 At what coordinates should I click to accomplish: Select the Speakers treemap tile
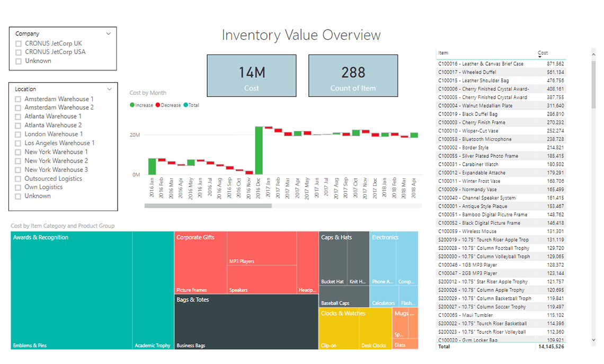pos(262,280)
